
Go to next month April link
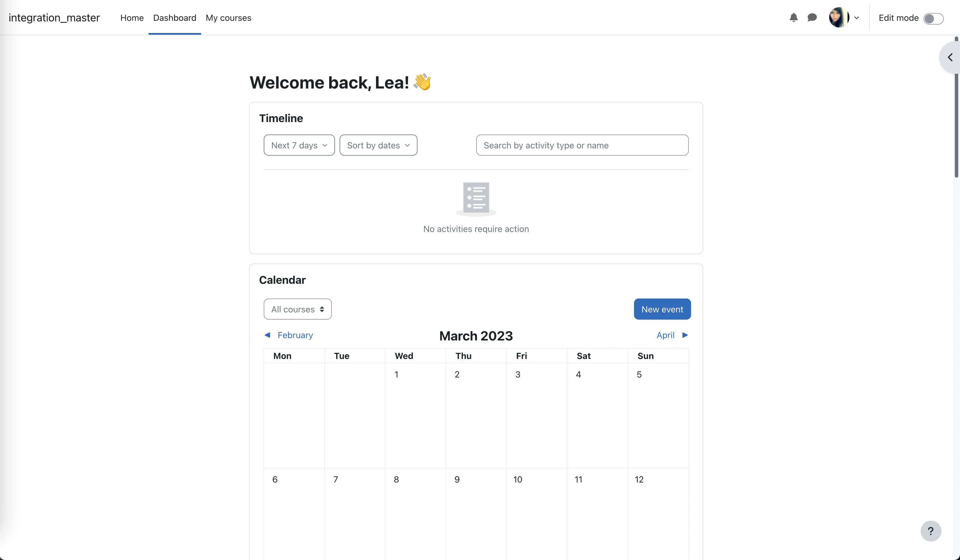(x=665, y=335)
